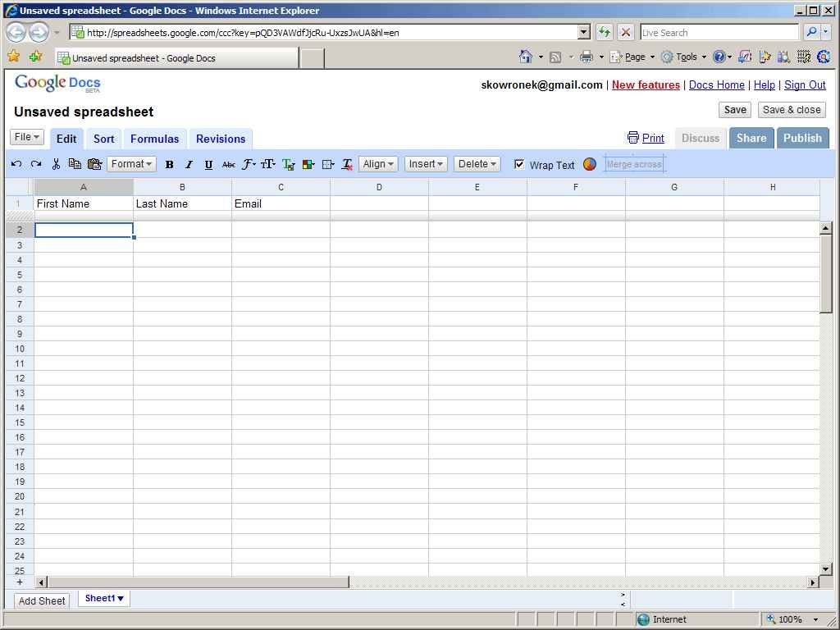Open the cell borders tool
Screen dimensions: 840x630
tap(328, 164)
